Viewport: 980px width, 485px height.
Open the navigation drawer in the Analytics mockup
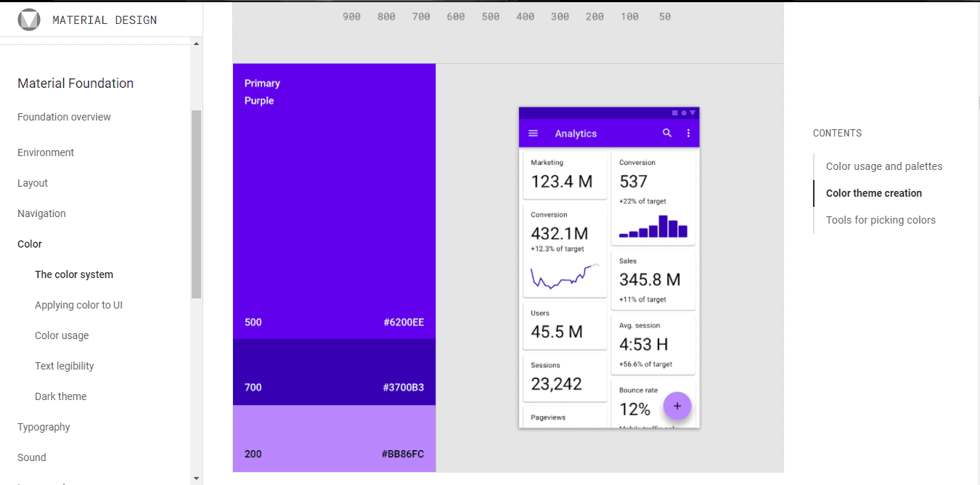tap(534, 133)
